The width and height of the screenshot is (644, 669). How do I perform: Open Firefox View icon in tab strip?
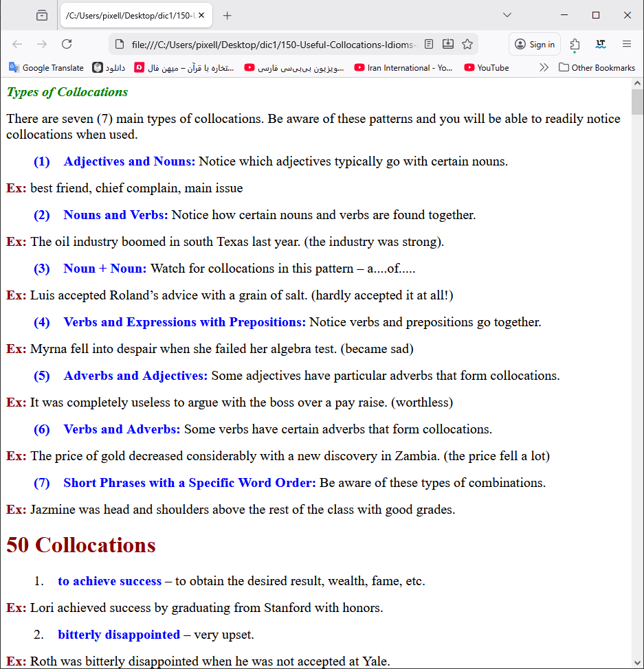pos(42,15)
